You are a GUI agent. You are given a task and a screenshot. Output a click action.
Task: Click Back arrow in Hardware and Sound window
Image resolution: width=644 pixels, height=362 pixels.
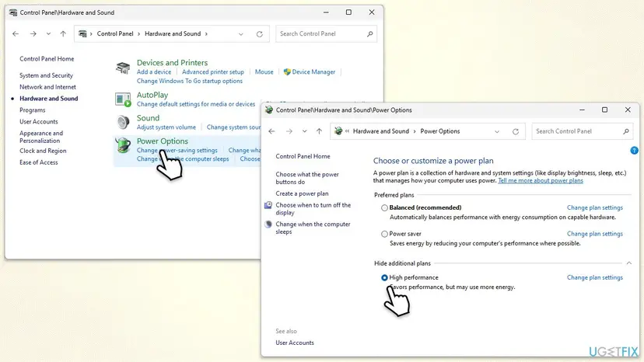coord(16,33)
